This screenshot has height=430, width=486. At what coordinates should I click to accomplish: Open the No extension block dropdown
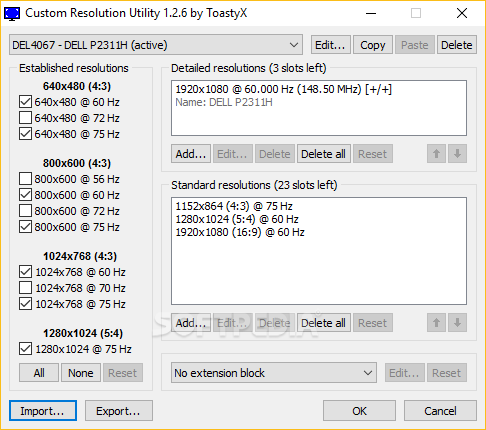tap(274, 373)
